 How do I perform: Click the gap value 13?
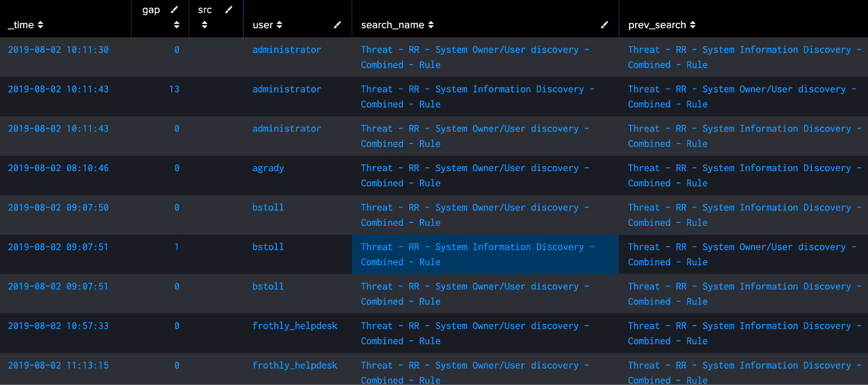click(x=174, y=89)
